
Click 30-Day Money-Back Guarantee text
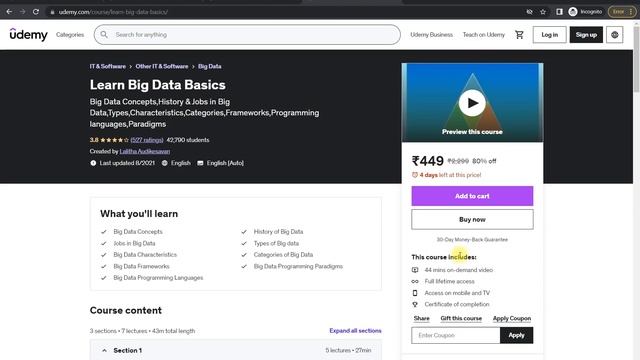click(x=472, y=240)
